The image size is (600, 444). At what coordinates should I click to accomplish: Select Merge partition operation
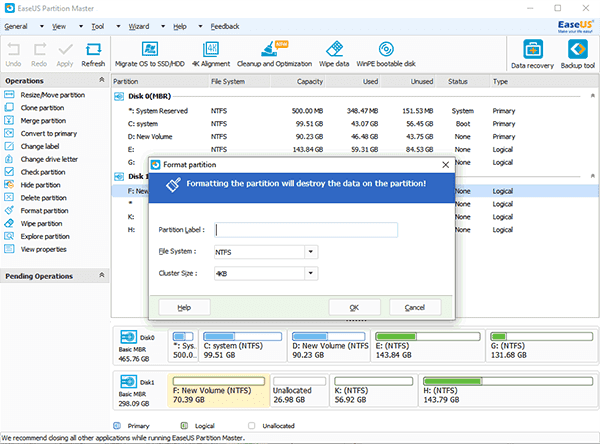[35, 121]
